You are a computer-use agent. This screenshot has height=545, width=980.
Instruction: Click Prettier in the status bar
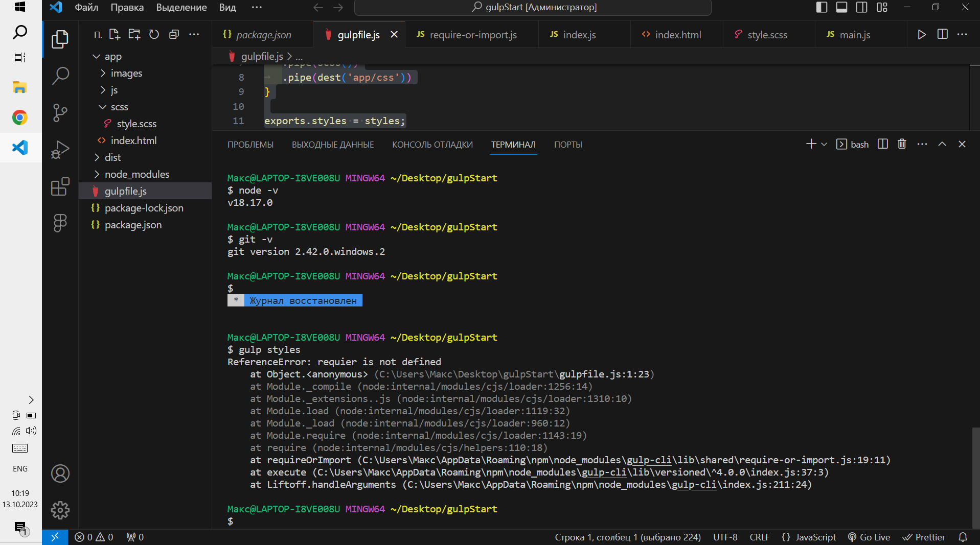pos(924,537)
